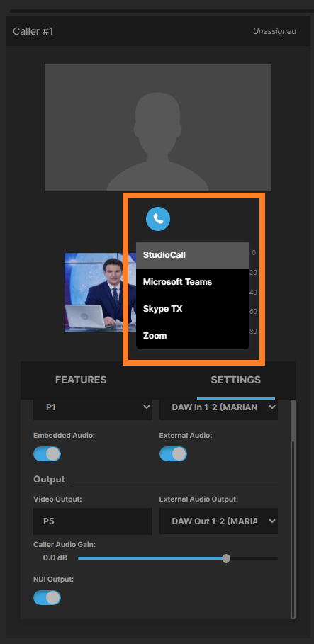Select Zoom in the call menu
314x644 pixels.
point(192,336)
